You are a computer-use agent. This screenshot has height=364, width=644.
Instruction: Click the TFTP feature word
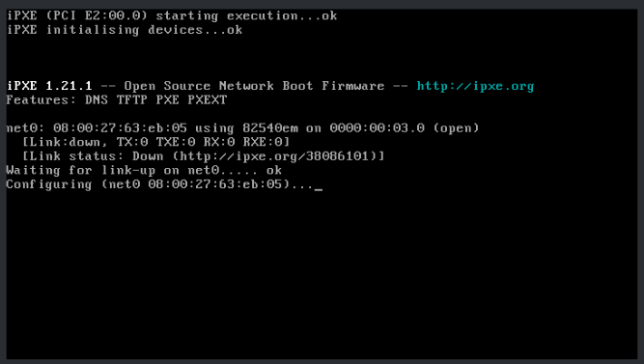pyautogui.click(x=132, y=99)
